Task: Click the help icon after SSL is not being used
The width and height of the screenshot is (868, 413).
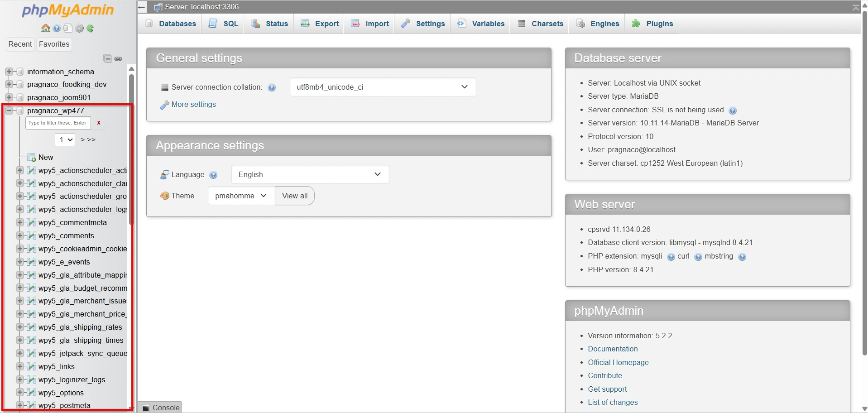Action: click(x=733, y=110)
